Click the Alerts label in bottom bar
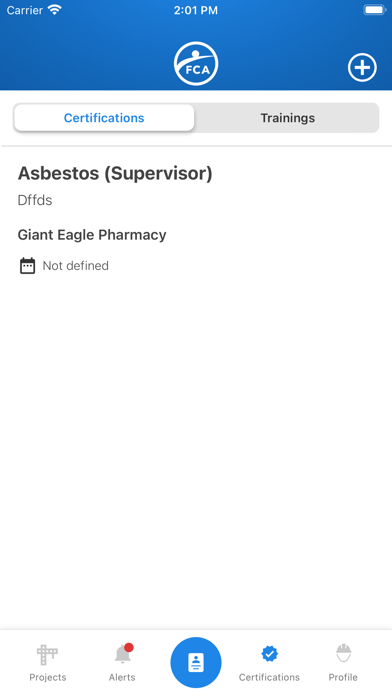 click(x=122, y=677)
